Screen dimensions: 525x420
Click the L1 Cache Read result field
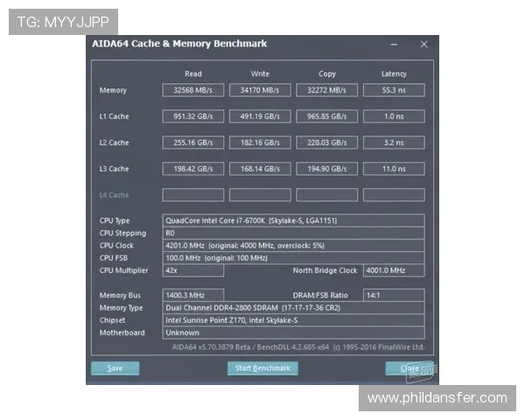(193, 116)
